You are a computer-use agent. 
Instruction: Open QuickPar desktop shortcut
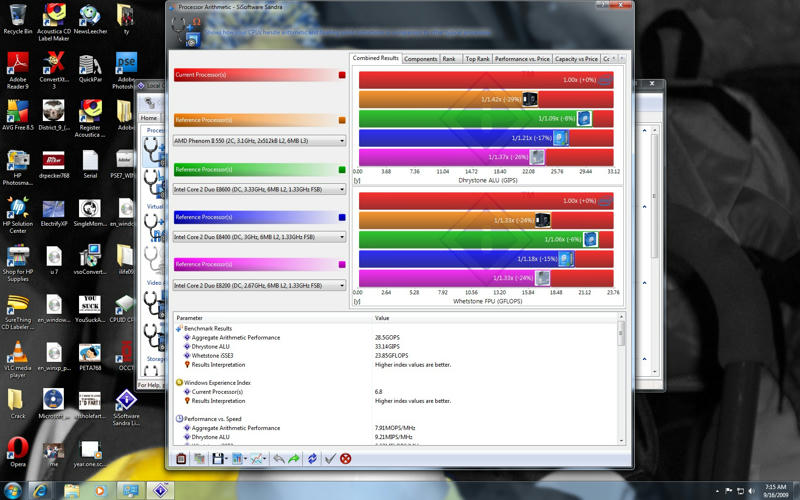click(90, 67)
